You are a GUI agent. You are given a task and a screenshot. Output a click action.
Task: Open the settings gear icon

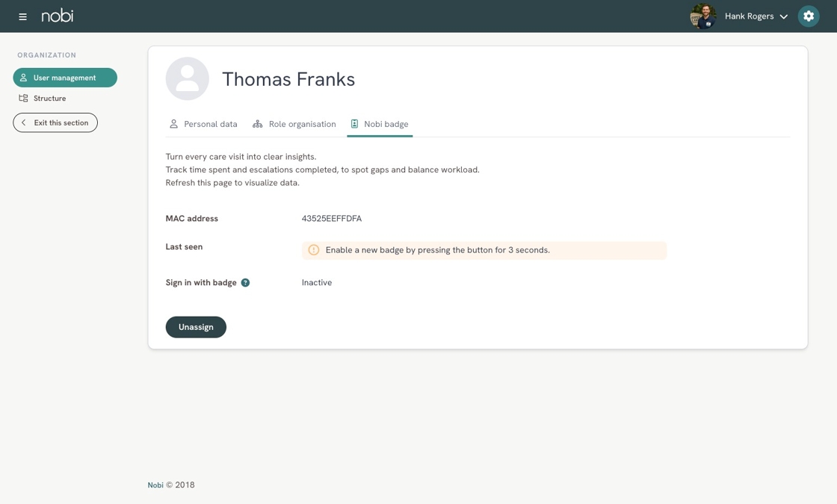pos(808,16)
